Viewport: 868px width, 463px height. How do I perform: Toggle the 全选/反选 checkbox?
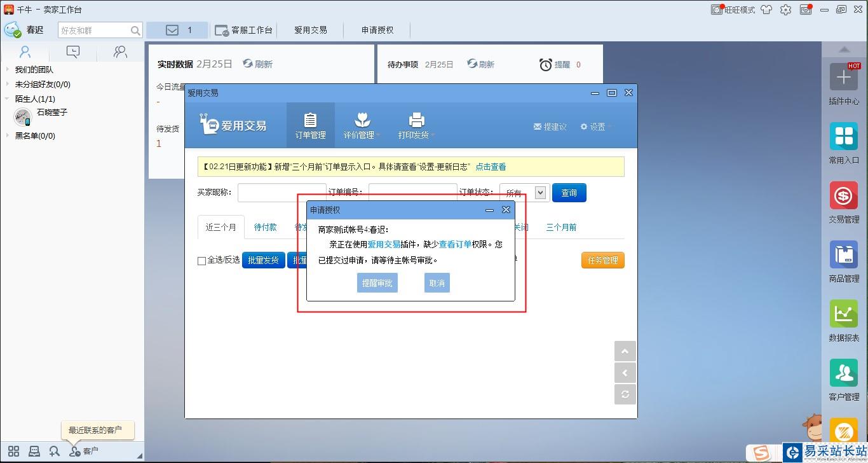point(201,261)
